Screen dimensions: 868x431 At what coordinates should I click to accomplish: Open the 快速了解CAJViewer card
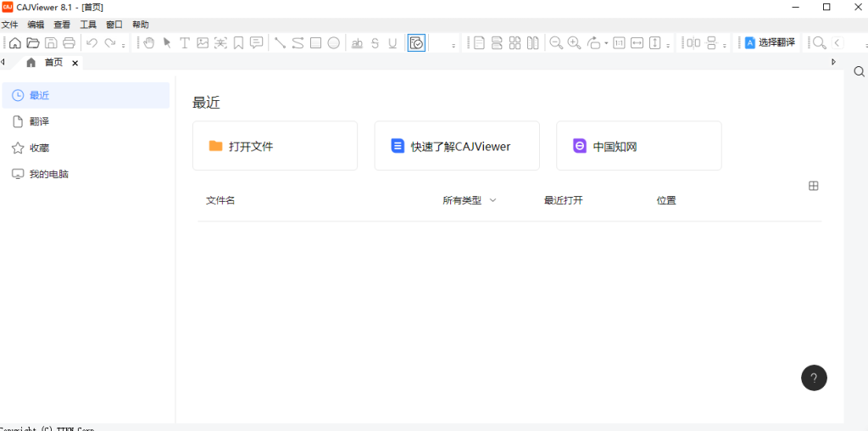pos(457,146)
